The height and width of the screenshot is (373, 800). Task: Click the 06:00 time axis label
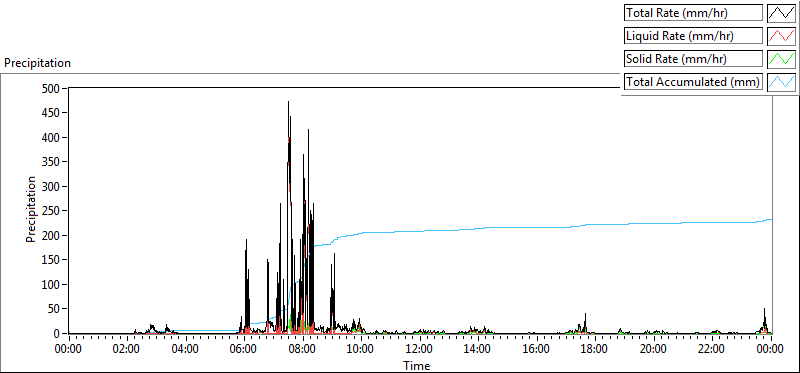point(244,349)
